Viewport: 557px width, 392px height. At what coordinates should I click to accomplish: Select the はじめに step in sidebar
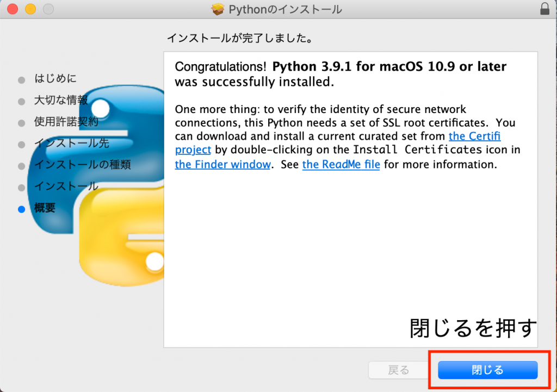point(55,78)
